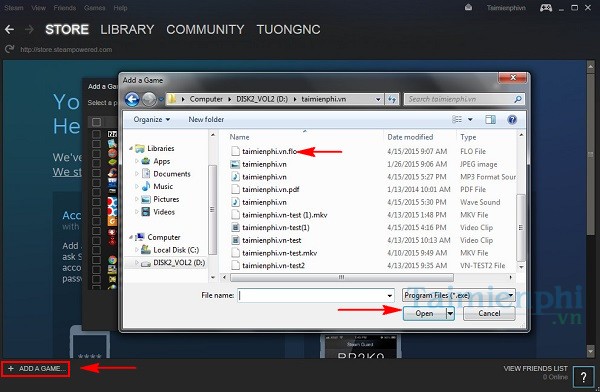Click the Steam store page scrollbar
The width and height of the screenshot is (600, 392).
point(590,153)
